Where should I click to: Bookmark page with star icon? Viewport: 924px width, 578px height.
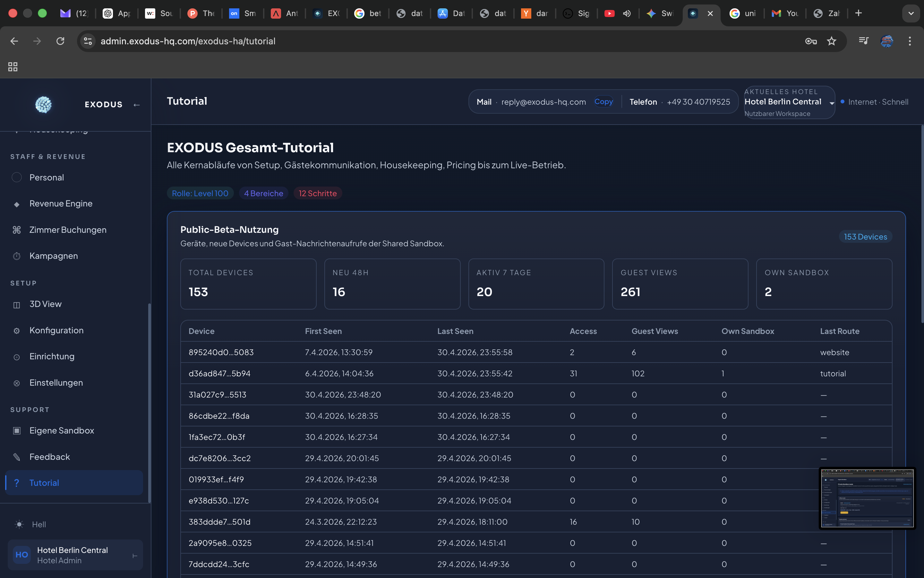831,41
